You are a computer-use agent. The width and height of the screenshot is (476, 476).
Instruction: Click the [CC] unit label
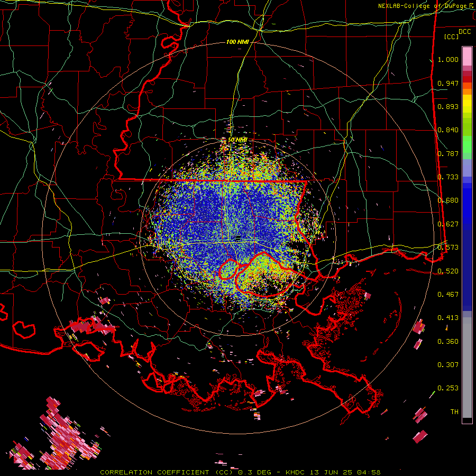point(451,36)
